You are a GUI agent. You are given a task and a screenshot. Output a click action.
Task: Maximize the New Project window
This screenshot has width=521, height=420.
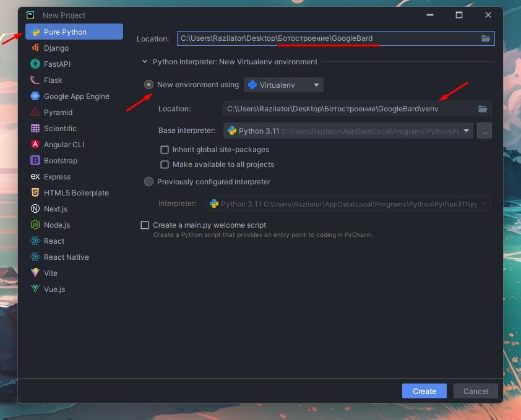point(459,15)
